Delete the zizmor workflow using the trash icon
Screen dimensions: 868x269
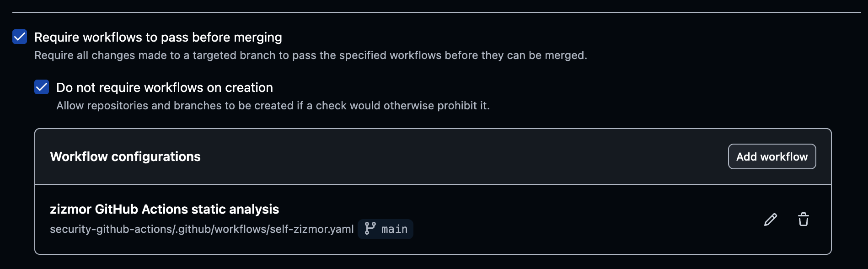(804, 220)
